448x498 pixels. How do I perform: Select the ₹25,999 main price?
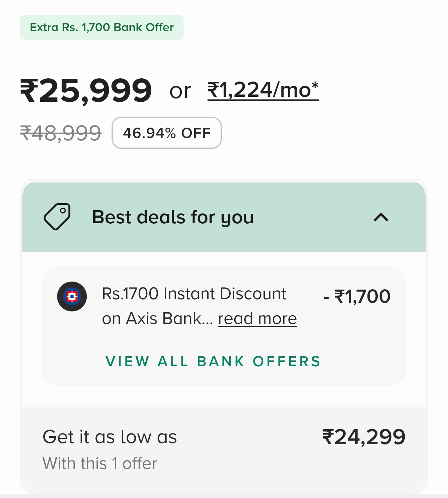(x=86, y=90)
